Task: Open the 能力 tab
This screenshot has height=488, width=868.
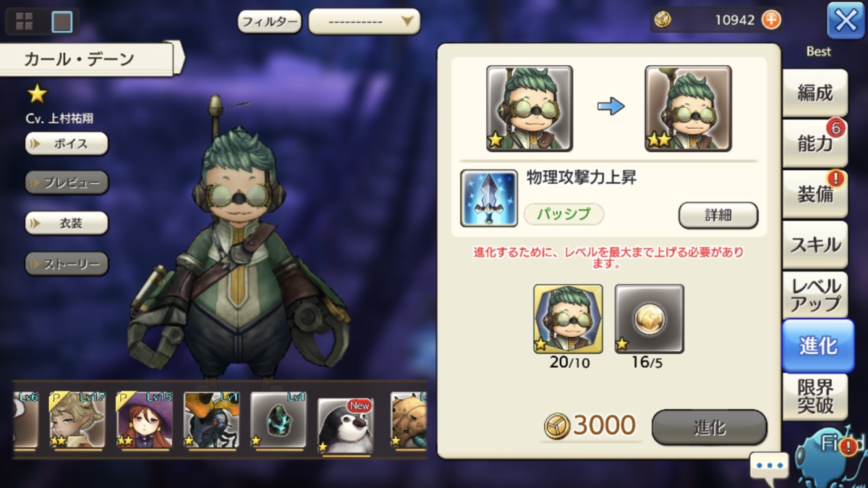Action: coord(815,143)
